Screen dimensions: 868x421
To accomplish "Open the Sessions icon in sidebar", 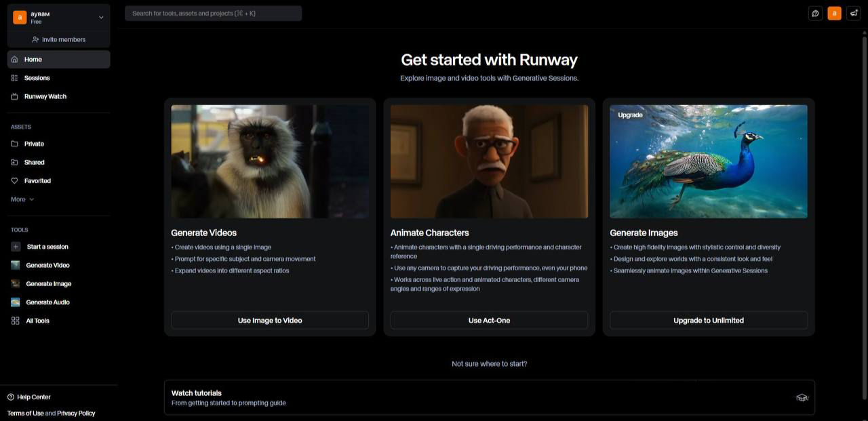I will (x=15, y=78).
